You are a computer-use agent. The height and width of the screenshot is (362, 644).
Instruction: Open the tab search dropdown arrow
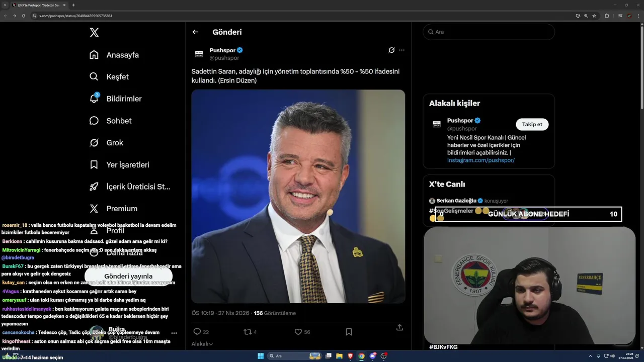tap(5, 5)
